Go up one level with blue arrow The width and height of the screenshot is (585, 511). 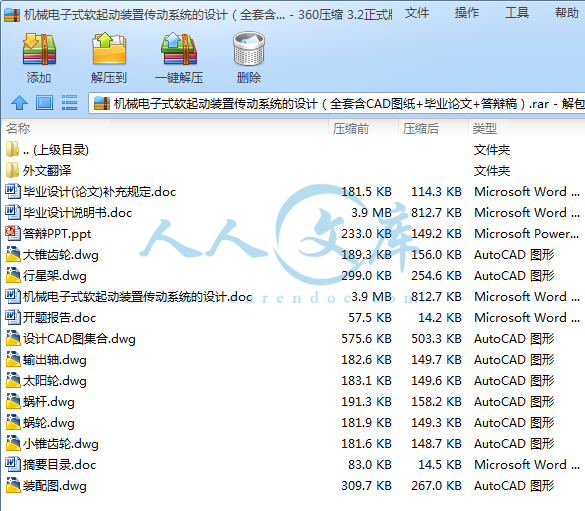(19, 103)
